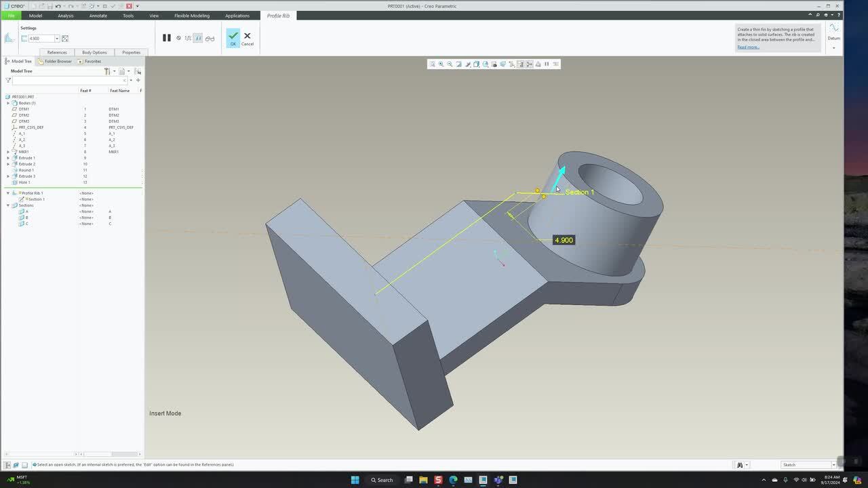Toggle the attached preview mode button

[198, 39]
